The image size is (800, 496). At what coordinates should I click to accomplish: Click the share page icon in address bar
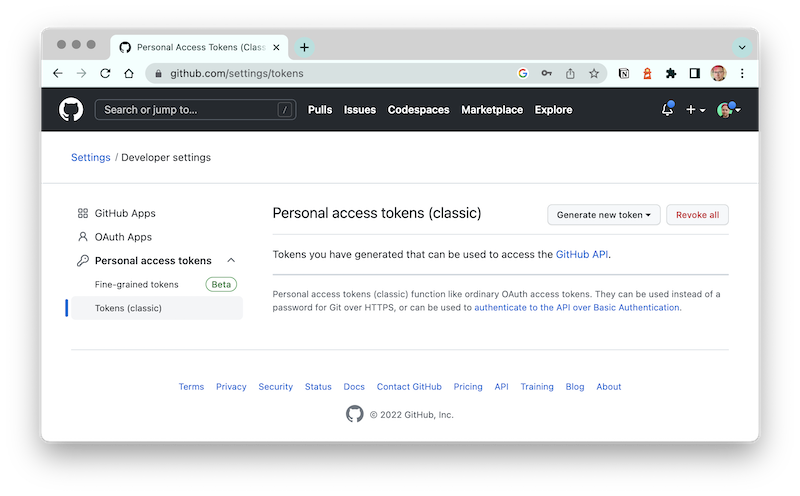570,73
